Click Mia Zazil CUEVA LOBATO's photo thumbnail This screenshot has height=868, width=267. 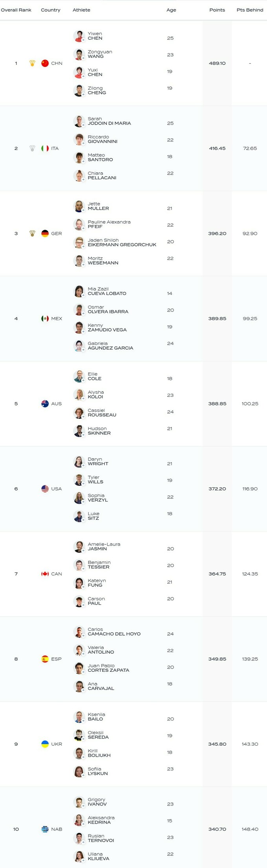click(79, 291)
